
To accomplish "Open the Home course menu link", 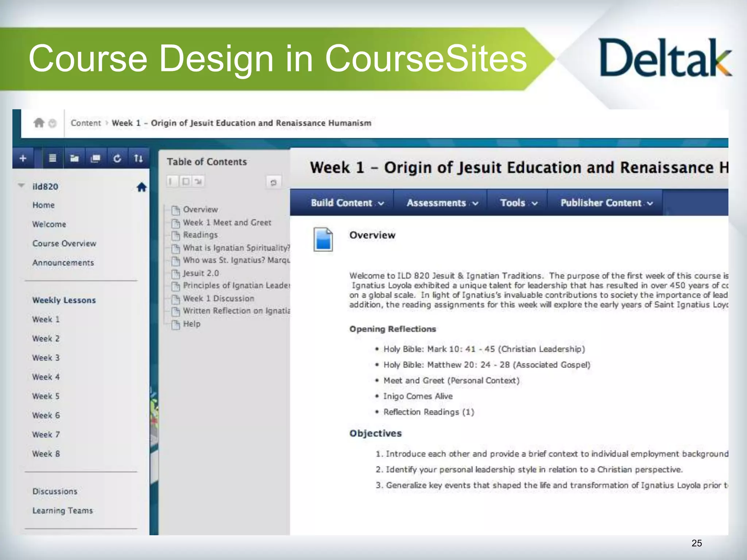I will click(x=43, y=205).
